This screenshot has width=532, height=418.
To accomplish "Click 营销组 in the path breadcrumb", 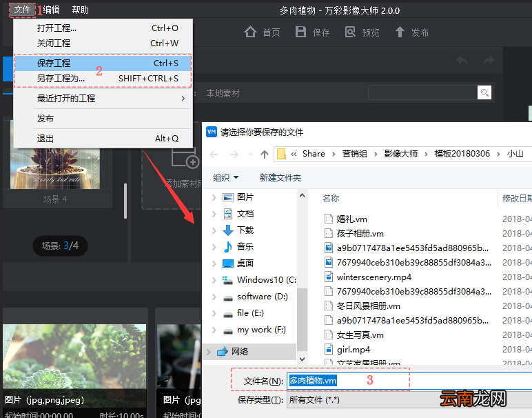I will 355,154.
